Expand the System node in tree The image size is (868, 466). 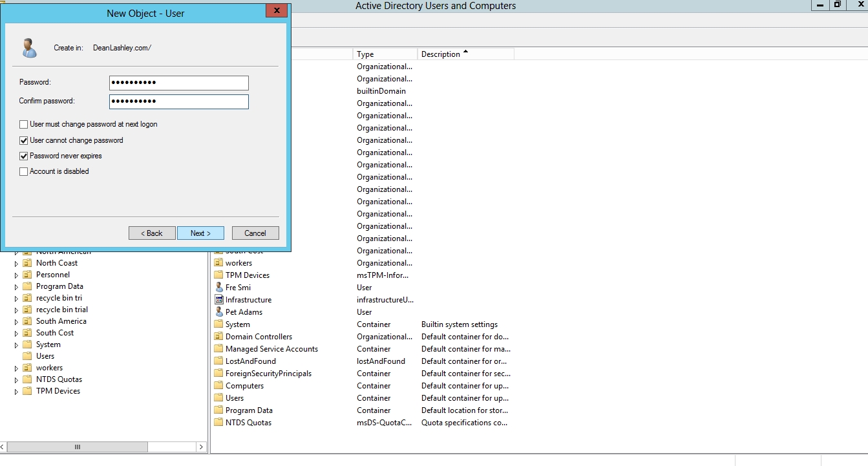[17, 344]
